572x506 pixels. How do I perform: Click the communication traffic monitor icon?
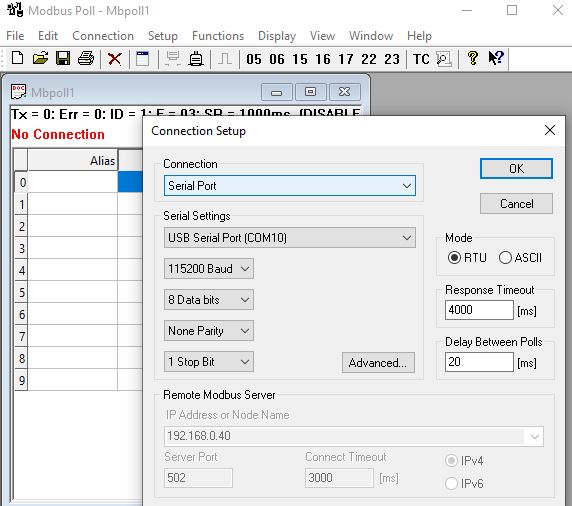pyautogui.click(x=196, y=58)
